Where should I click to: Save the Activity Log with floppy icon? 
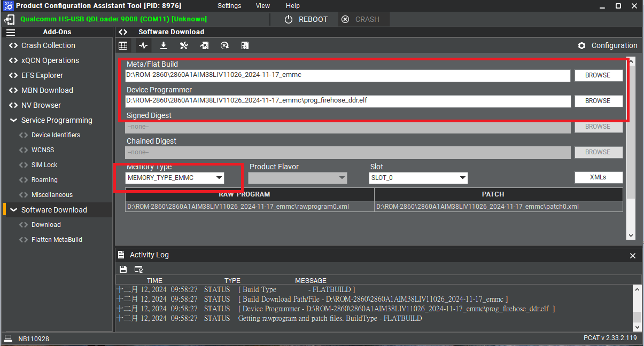tap(123, 270)
